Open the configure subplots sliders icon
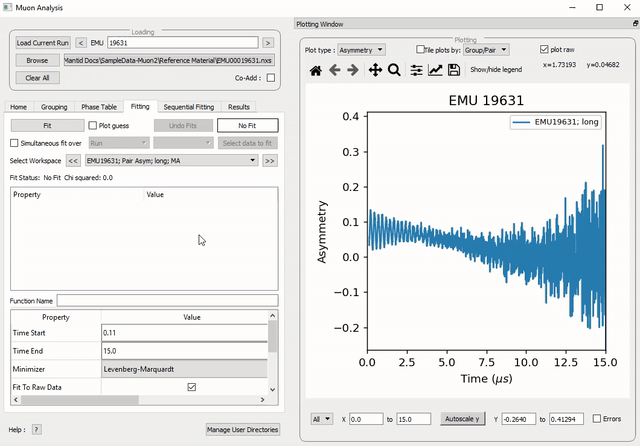 coord(417,70)
